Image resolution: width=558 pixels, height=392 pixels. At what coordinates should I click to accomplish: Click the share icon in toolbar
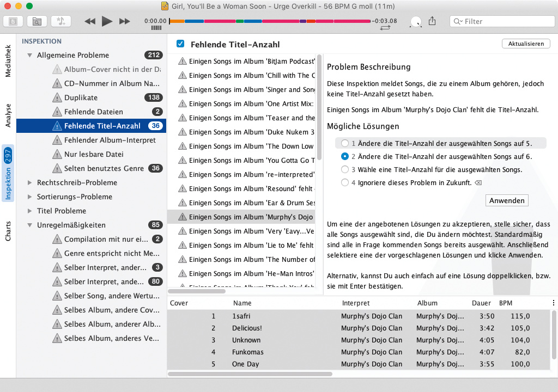pos(433,21)
